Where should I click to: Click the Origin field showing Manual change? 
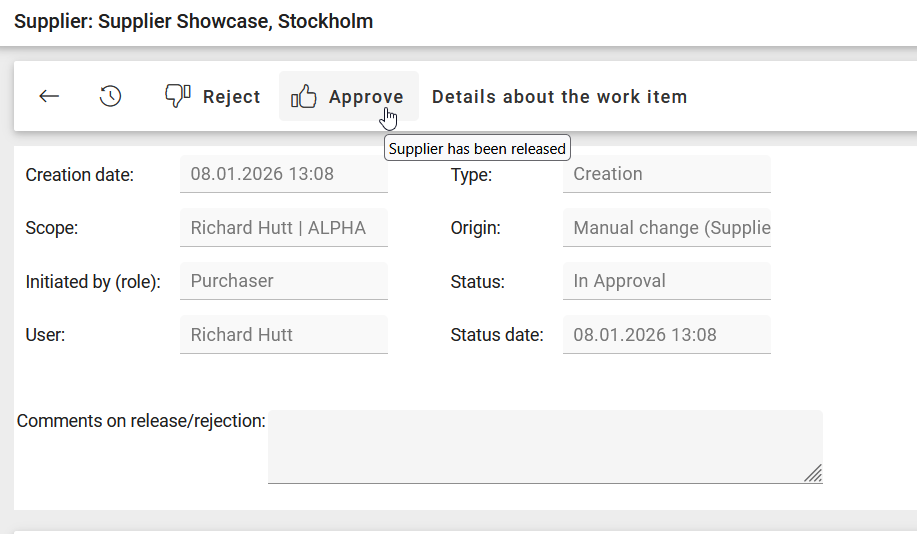pos(666,228)
